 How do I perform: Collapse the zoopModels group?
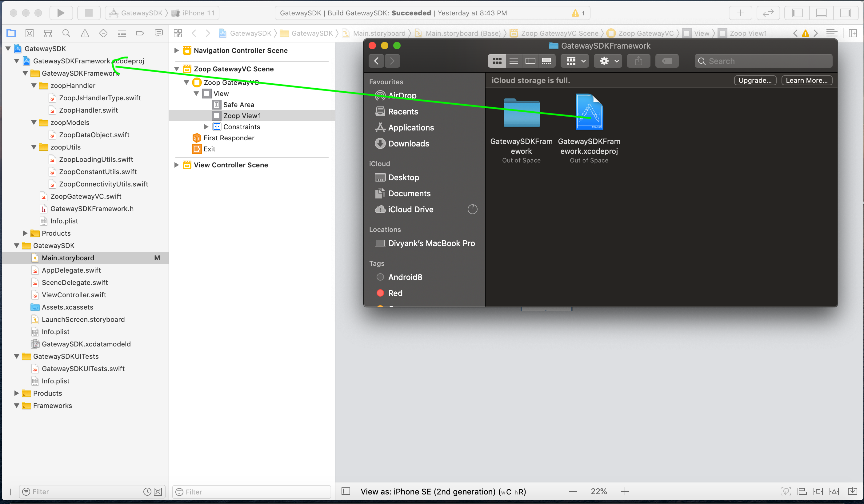[x=34, y=122]
